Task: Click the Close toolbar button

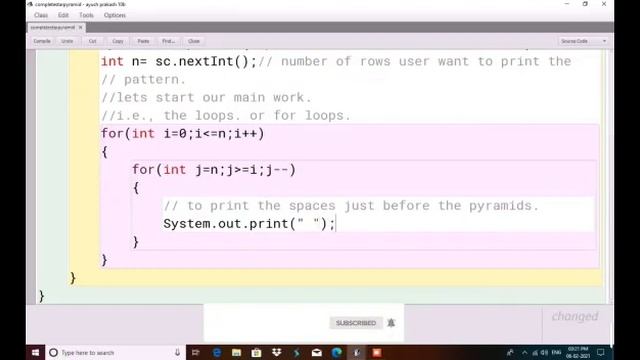Action: point(194,41)
